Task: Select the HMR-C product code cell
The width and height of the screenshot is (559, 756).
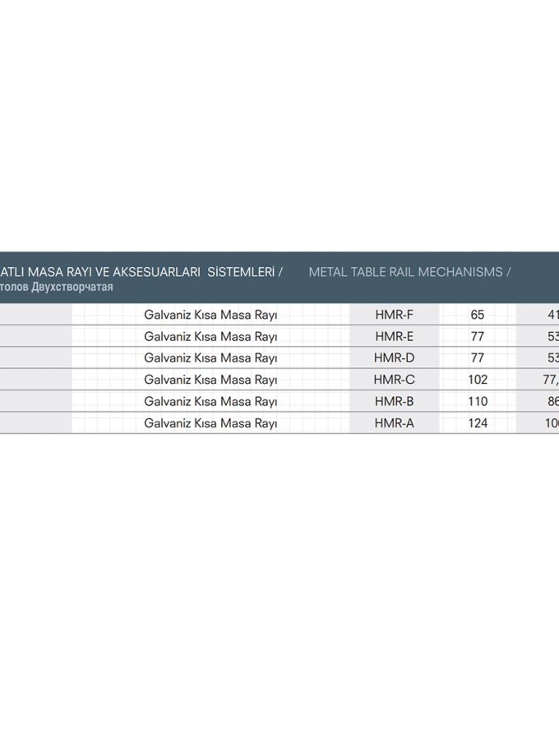Action: tap(394, 380)
